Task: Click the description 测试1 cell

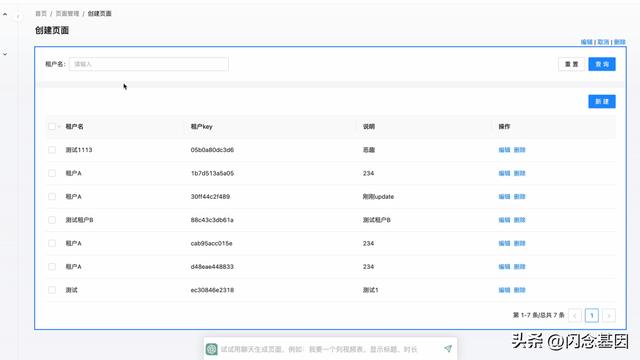Action: [x=371, y=290]
